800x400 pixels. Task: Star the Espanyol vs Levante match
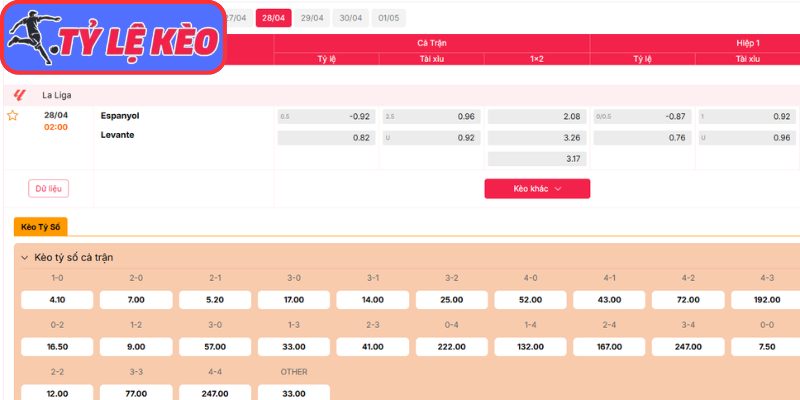pyautogui.click(x=13, y=116)
